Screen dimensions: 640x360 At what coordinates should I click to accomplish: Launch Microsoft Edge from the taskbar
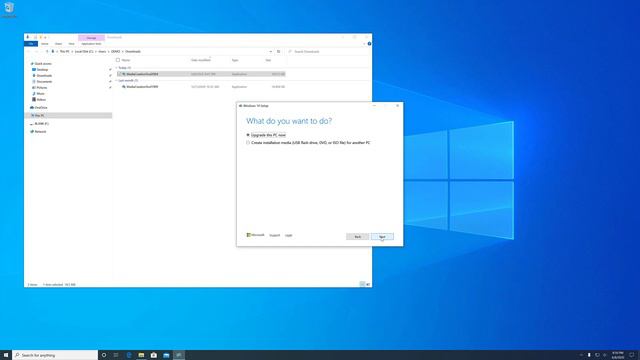[129, 355]
